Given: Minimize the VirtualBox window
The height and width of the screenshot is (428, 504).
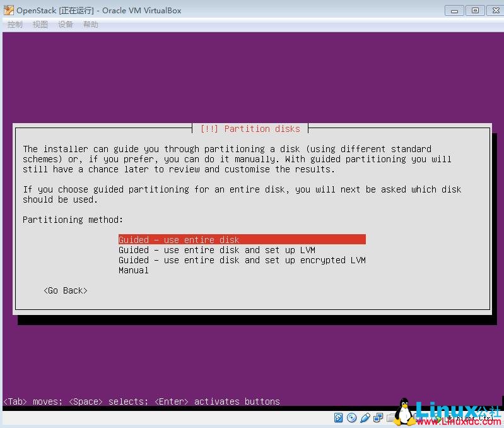Looking at the screenshot, I should (x=454, y=11).
